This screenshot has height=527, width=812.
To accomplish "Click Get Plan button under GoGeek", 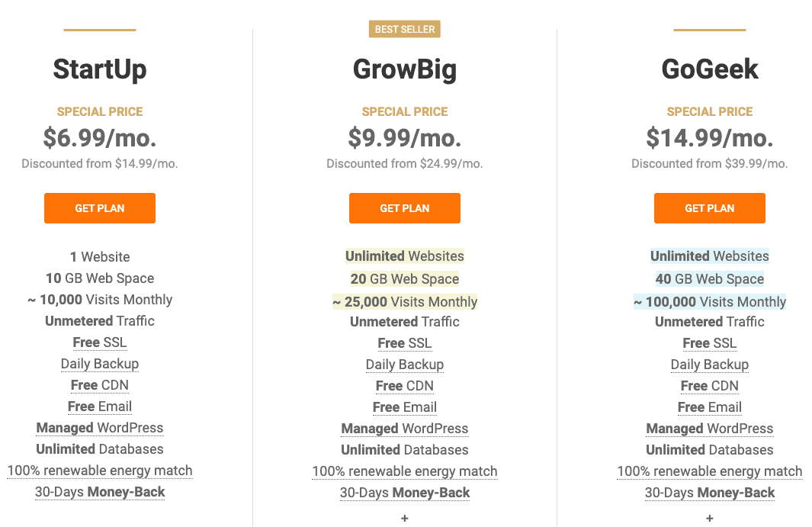I will click(x=710, y=208).
